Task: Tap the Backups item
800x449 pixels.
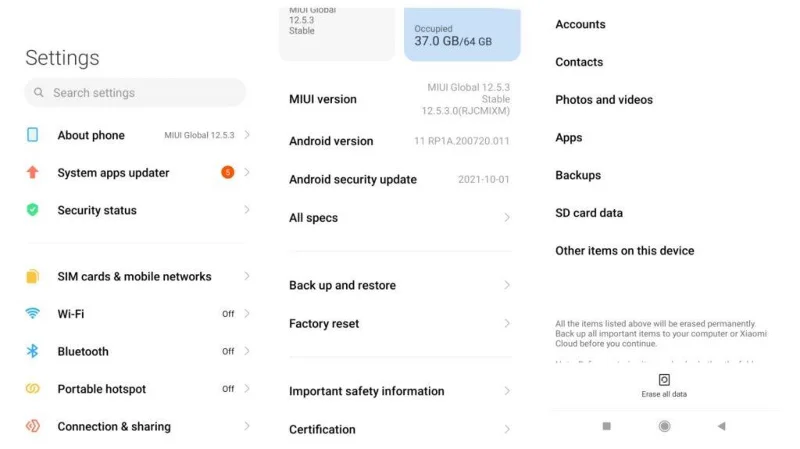Action: [x=578, y=175]
